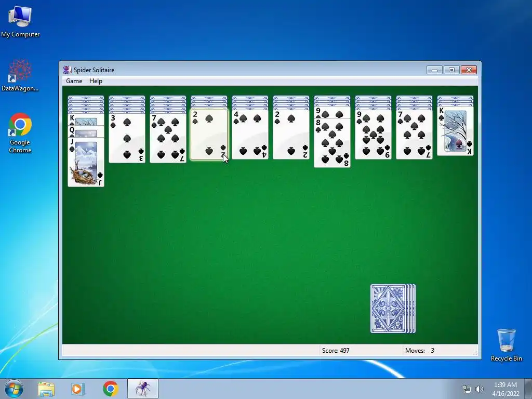The width and height of the screenshot is (532, 399).
Task: Select the Queen of spades in first column
Action: coord(86,131)
